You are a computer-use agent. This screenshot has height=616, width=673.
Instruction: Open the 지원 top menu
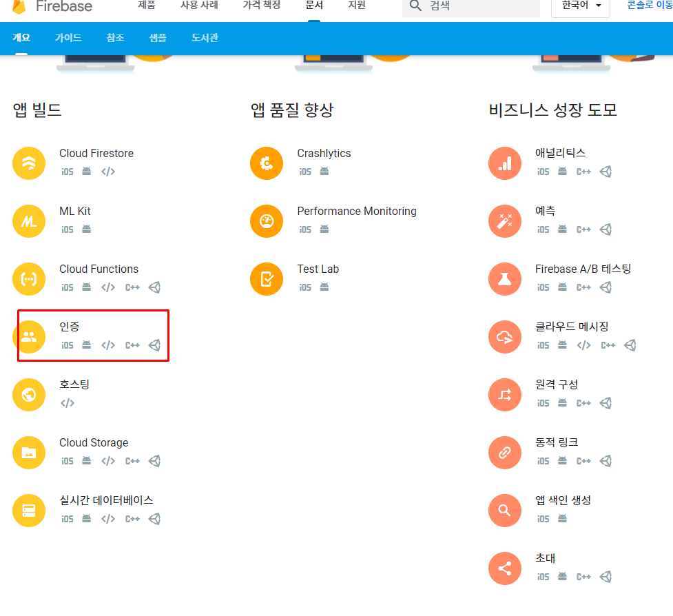(357, 5)
